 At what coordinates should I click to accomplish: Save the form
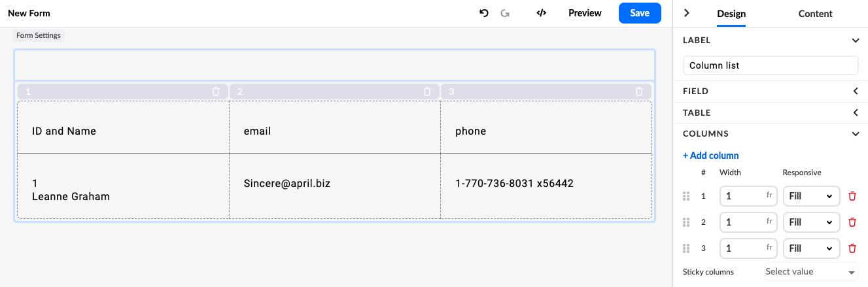640,13
